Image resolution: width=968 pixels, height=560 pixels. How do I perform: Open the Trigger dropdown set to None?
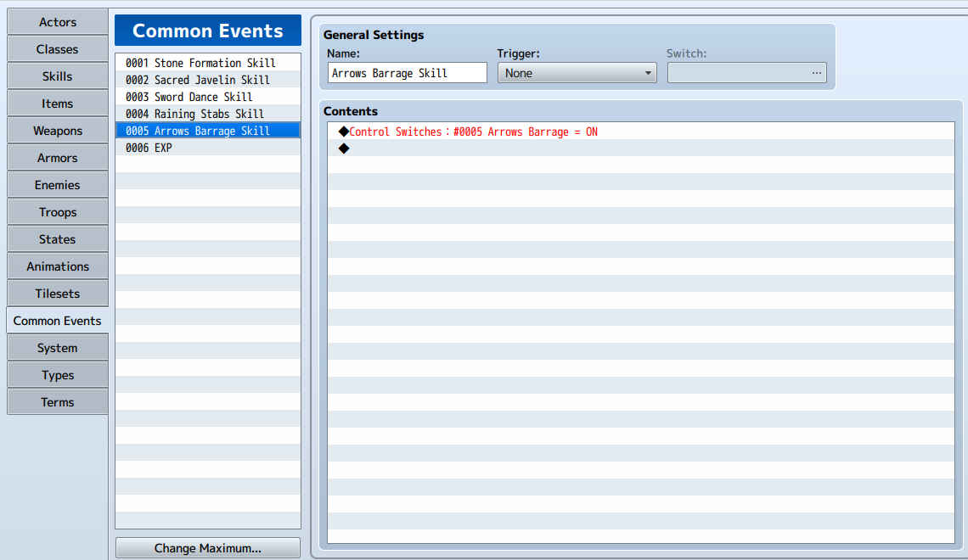pos(577,73)
